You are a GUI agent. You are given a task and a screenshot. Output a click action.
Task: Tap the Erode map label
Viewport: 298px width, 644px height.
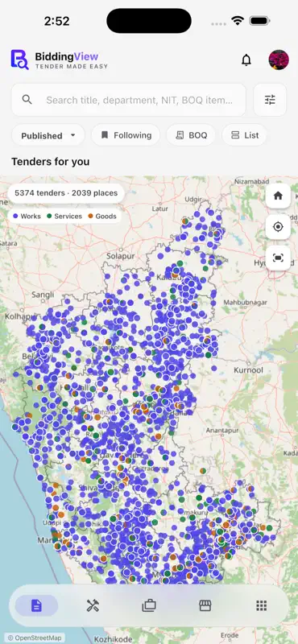229,634
